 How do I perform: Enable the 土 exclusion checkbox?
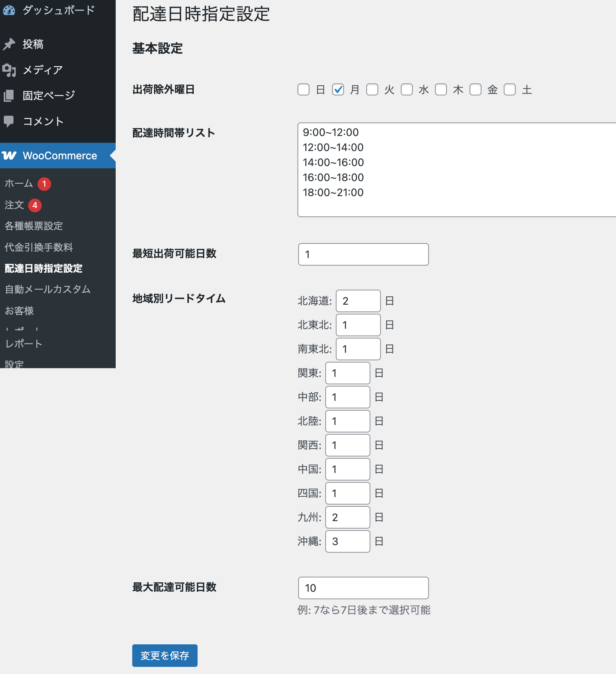[x=509, y=89]
